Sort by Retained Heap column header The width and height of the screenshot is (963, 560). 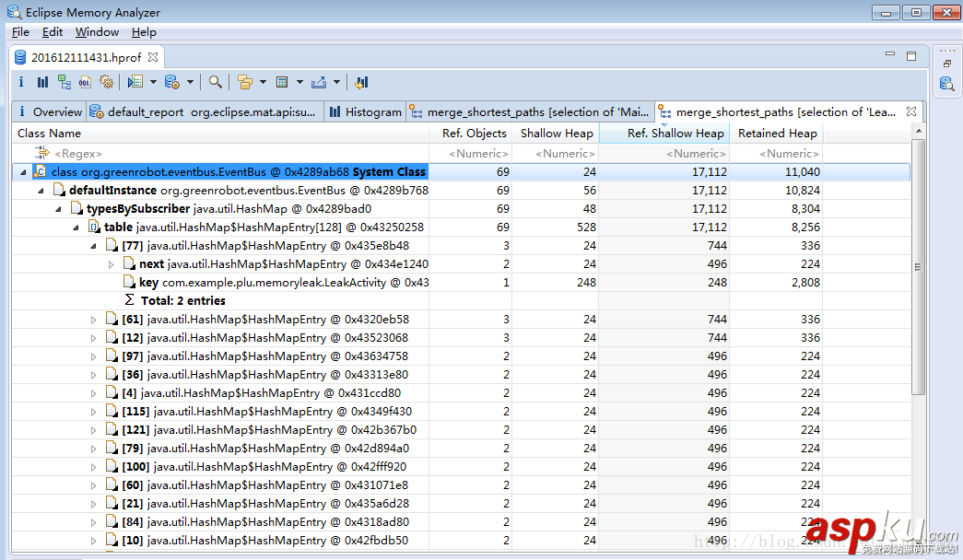pyautogui.click(x=776, y=134)
